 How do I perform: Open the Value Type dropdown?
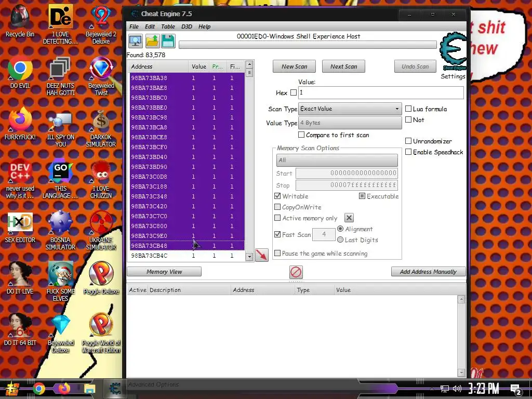point(350,123)
